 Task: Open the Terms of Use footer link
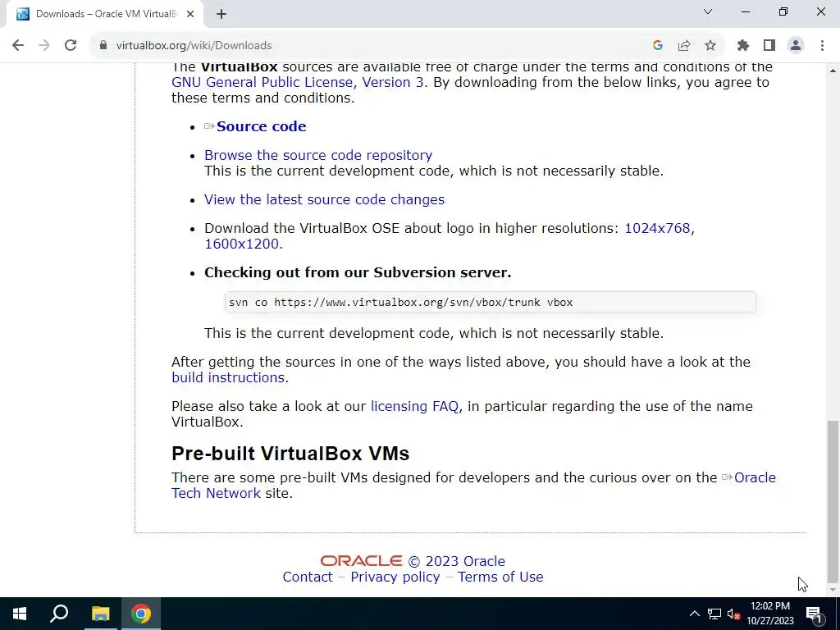click(500, 577)
